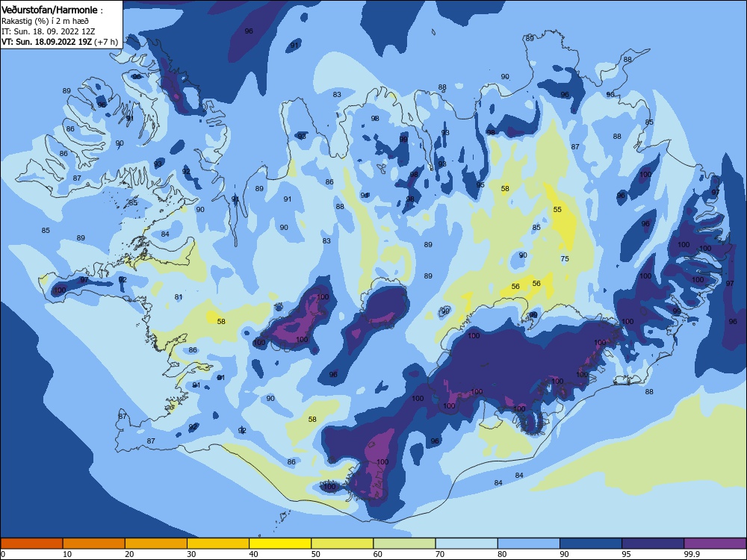The height and width of the screenshot is (560, 747).
Task: Select the legend scale label 70
Action: (440, 554)
